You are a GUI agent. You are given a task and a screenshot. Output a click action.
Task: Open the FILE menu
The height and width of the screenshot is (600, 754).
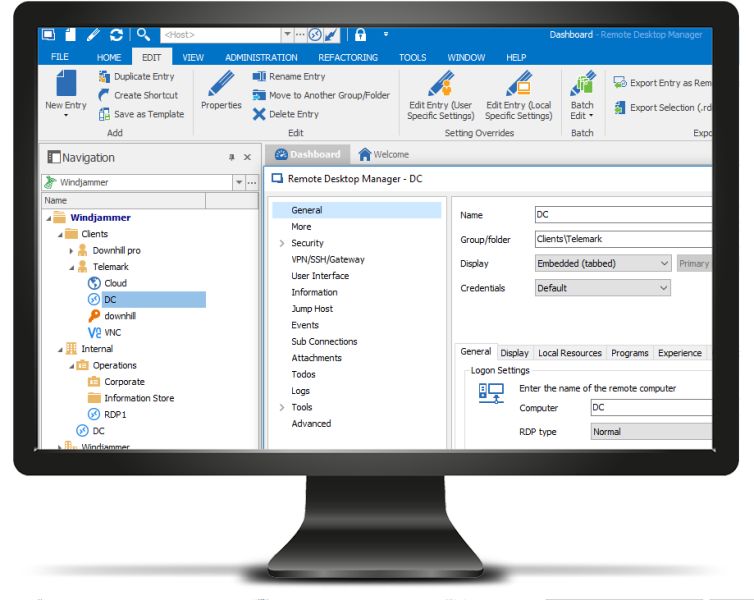coord(60,57)
